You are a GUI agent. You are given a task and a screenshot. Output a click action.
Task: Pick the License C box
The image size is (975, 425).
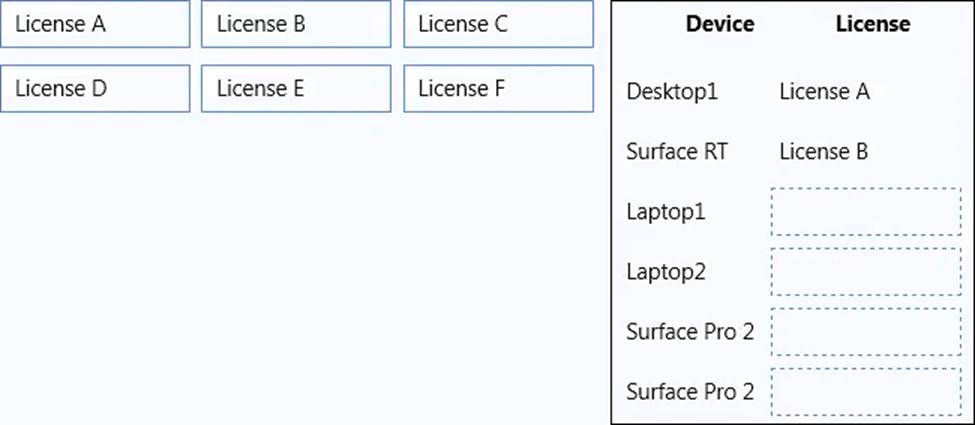[498, 24]
